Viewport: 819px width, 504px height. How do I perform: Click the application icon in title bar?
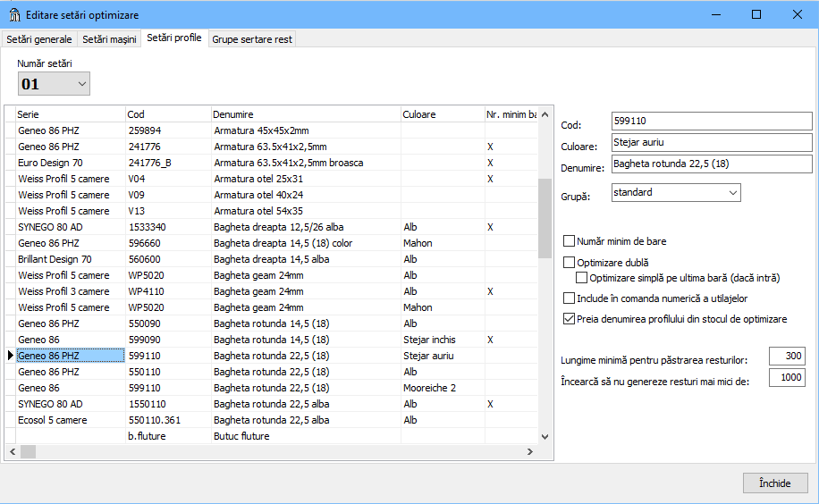pyautogui.click(x=13, y=15)
